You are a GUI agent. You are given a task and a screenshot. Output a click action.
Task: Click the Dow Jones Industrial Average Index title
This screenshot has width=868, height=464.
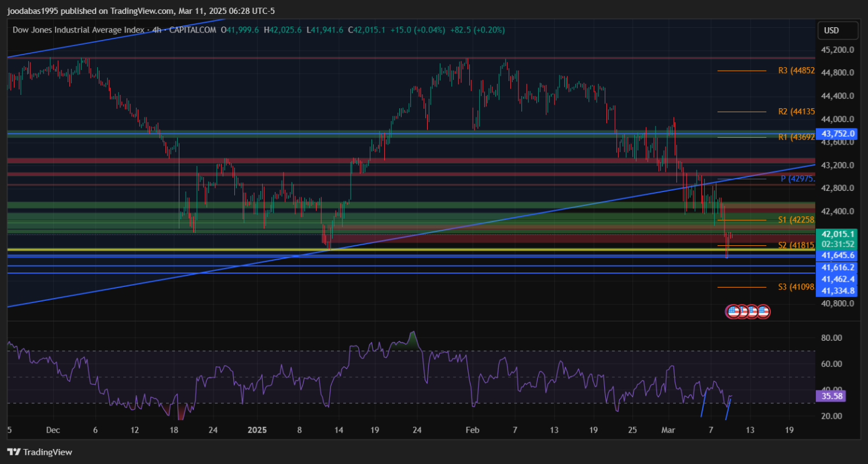(79, 30)
